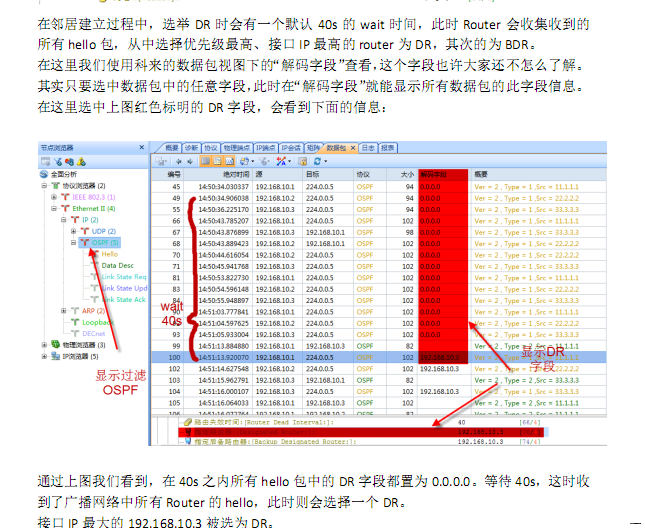Toggle the packet list pane layout button
The height and width of the screenshot is (528, 645).
[x=205, y=161]
